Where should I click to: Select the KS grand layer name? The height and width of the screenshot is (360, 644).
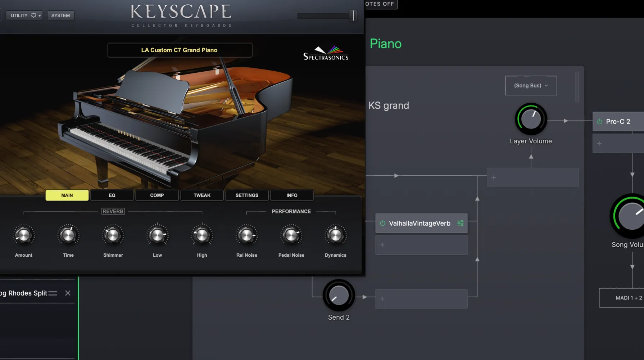click(x=389, y=105)
